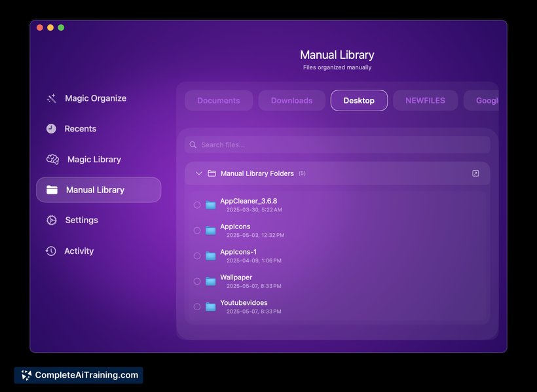Open the partially visible Google tab
537x392 pixels.
(x=481, y=101)
